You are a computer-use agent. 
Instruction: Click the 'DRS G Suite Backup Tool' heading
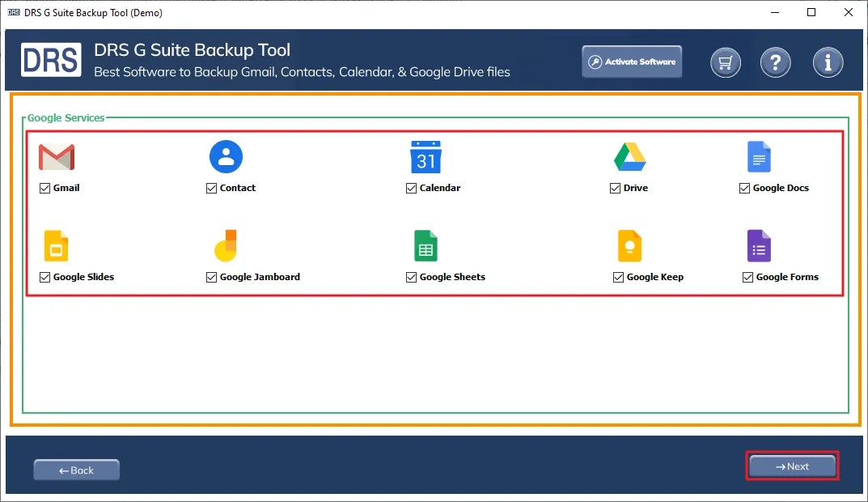pos(192,50)
